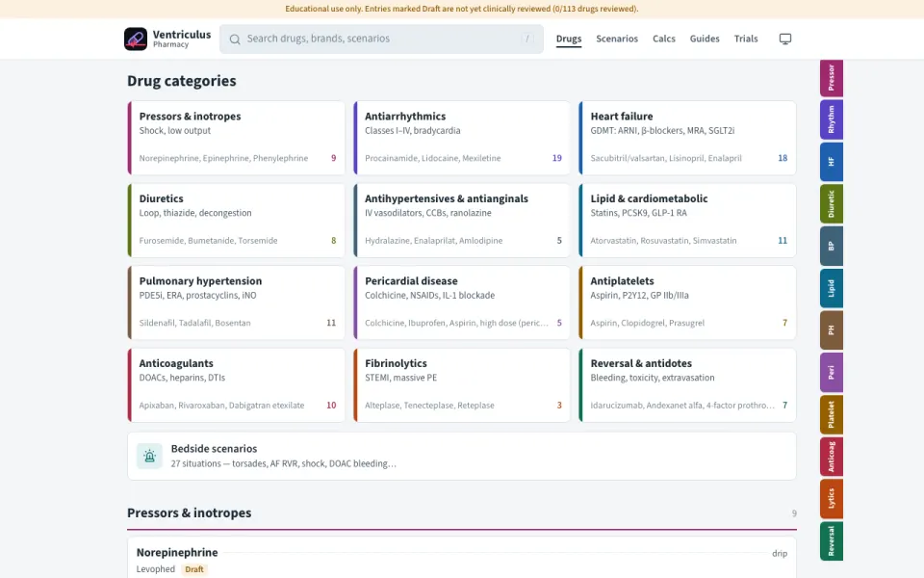Click 'Sildenafil, Tadalafil, Bosentan' text

[194, 324]
